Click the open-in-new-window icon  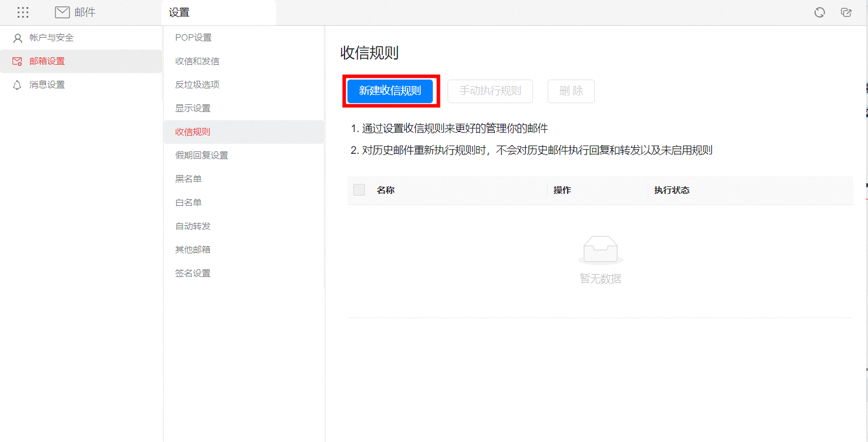pos(847,12)
